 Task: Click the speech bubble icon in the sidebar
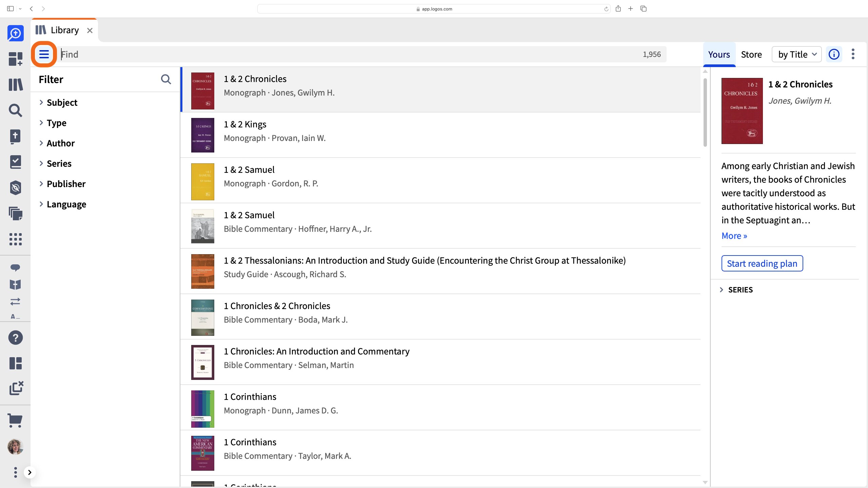[15, 268]
